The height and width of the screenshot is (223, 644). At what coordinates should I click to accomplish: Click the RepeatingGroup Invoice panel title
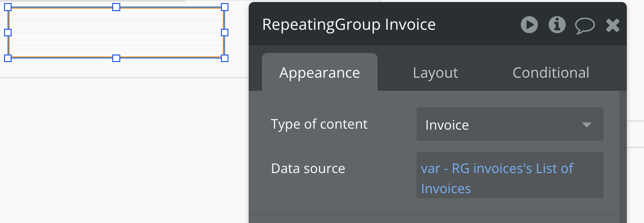[349, 24]
